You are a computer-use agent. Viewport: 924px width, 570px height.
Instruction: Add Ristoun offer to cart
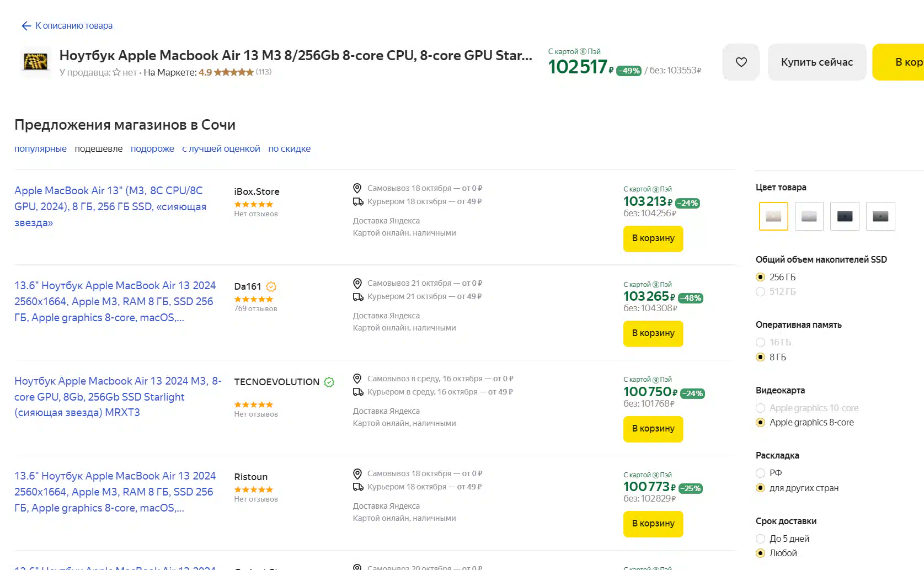(x=653, y=524)
